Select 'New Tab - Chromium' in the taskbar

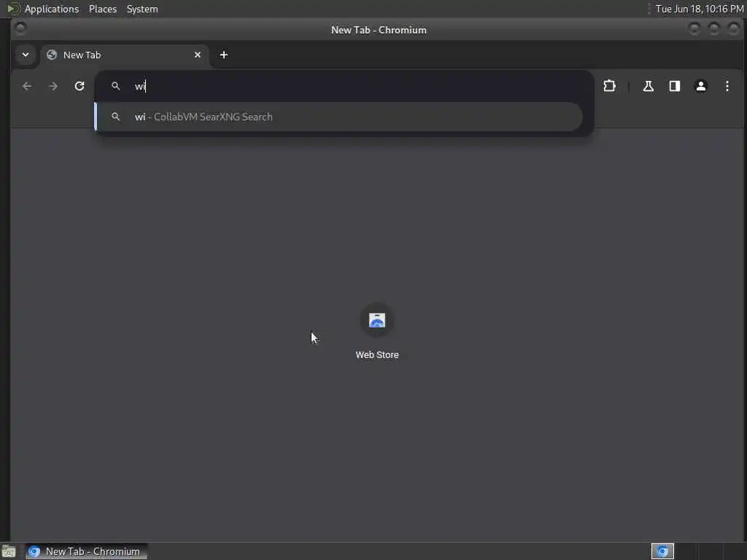pos(86,551)
